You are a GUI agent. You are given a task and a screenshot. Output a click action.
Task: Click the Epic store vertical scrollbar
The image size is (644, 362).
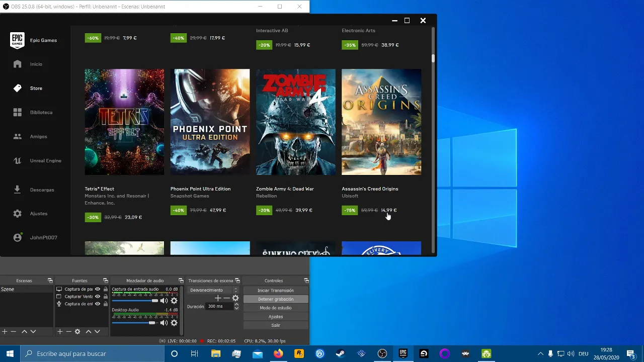(433, 58)
